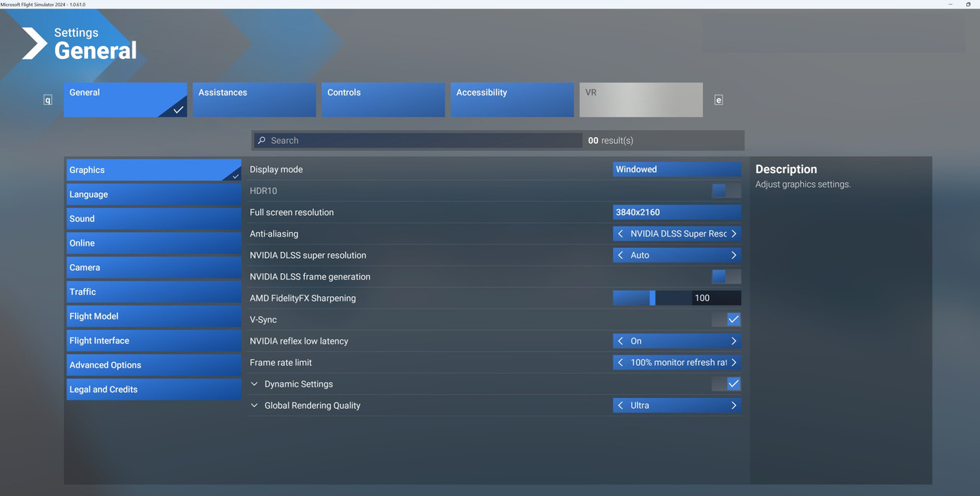The height and width of the screenshot is (496, 980).
Task: Click the 'e' next tab key hint
Action: (x=718, y=100)
